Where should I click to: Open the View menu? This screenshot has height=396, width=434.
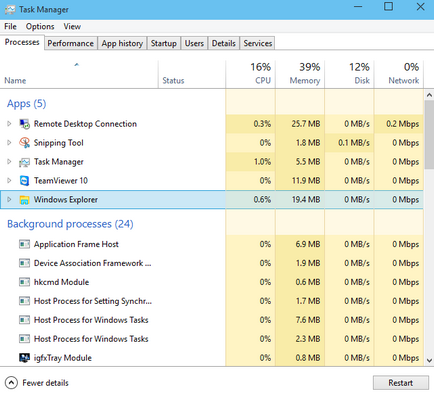click(x=72, y=26)
